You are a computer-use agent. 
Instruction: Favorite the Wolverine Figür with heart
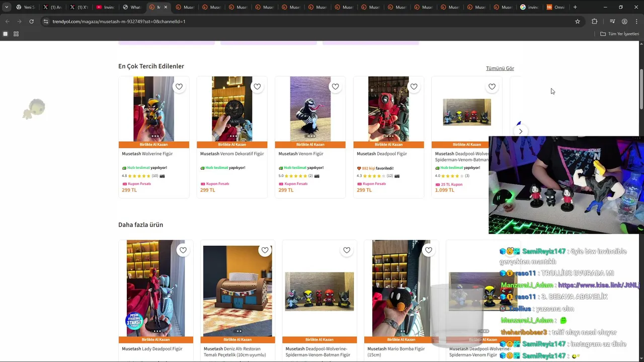pos(179,86)
